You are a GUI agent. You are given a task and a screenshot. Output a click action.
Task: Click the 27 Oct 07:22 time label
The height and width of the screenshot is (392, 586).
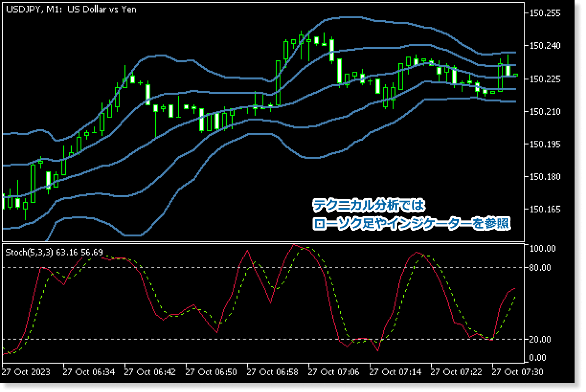(x=456, y=372)
